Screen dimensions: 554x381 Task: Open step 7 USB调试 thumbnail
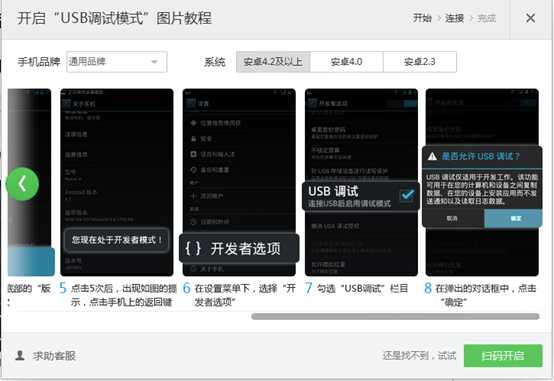click(361, 182)
